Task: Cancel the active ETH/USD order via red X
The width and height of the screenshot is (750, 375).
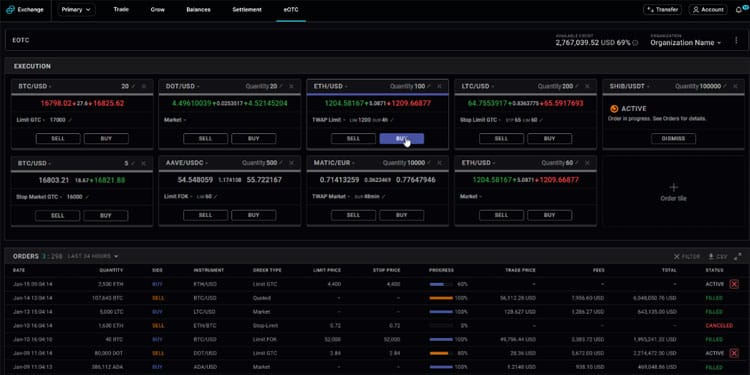Action: [x=734, y=284]
